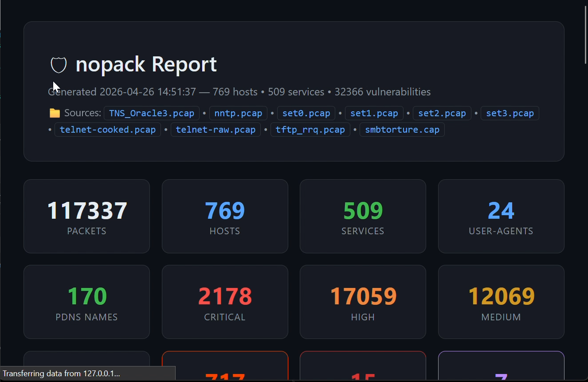Open the set2.pcap source tag
Screen dimensions: 588x382
tap(442, 113)
